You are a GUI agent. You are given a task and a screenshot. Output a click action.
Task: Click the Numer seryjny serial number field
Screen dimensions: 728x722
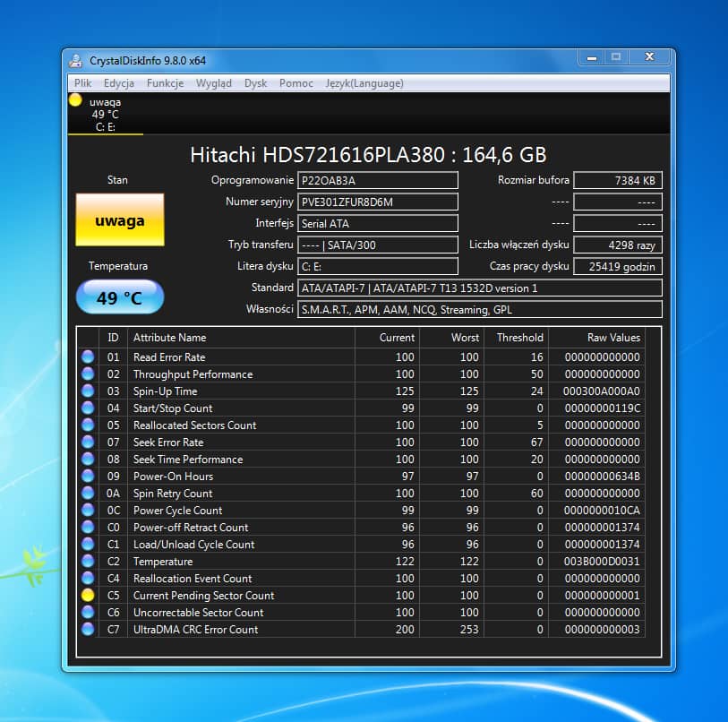pyautogui.click(x=377, y=202)
